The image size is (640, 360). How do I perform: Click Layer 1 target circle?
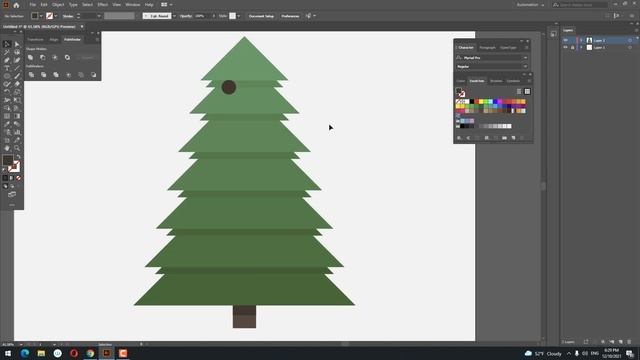(x=630, y=47)
